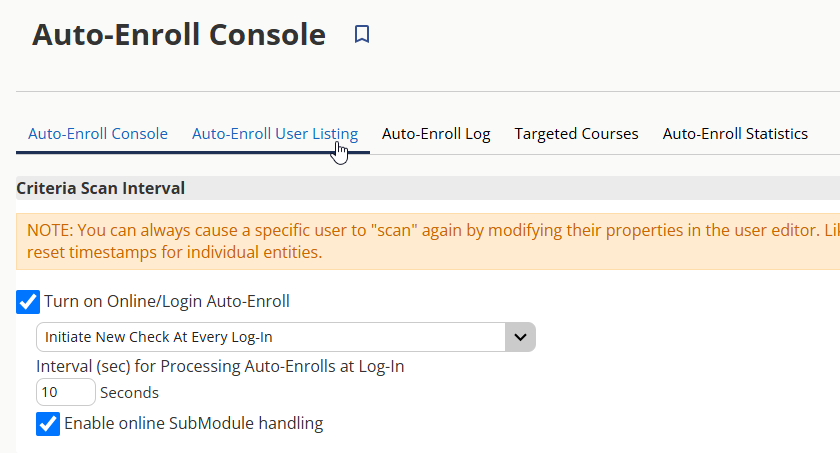View the Auto-Enroll Statistics tab
The width and height of the screenshot is (840, 453).
click(735, 133)
